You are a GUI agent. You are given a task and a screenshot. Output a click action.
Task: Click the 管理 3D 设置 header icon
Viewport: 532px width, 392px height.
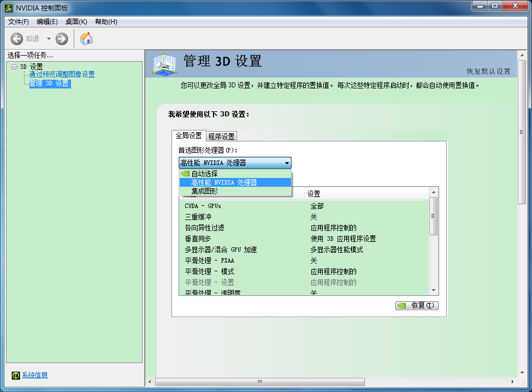[x=164, y=64]
